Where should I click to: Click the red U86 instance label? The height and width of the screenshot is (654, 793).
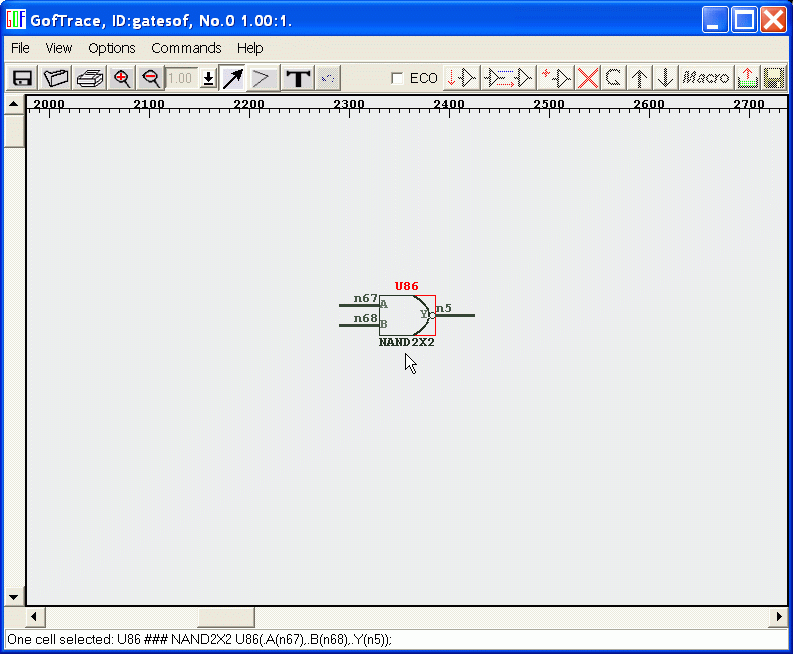[406, 286]
